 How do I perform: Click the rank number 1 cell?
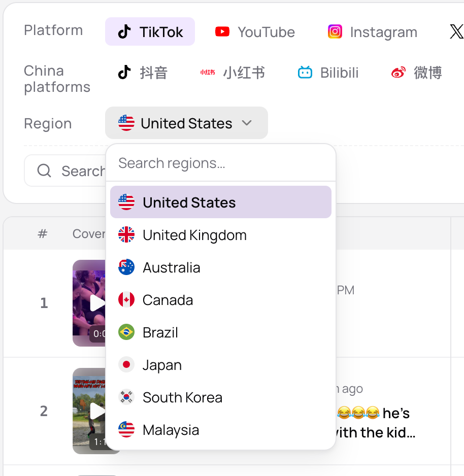(44, 303)
